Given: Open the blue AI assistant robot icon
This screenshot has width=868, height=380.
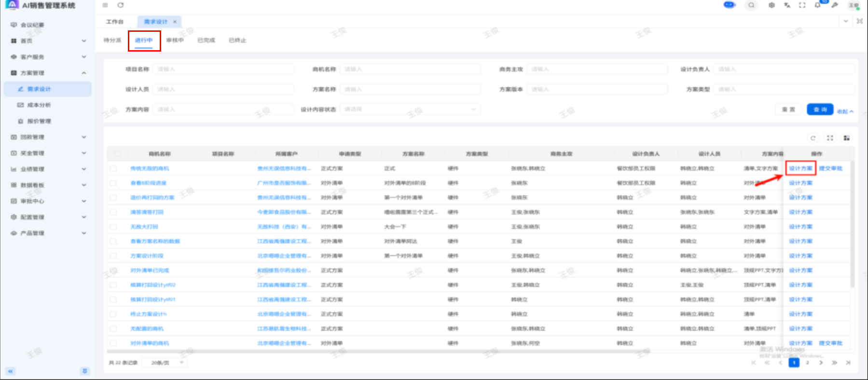Looking at the screenshot, I should 729,5.
